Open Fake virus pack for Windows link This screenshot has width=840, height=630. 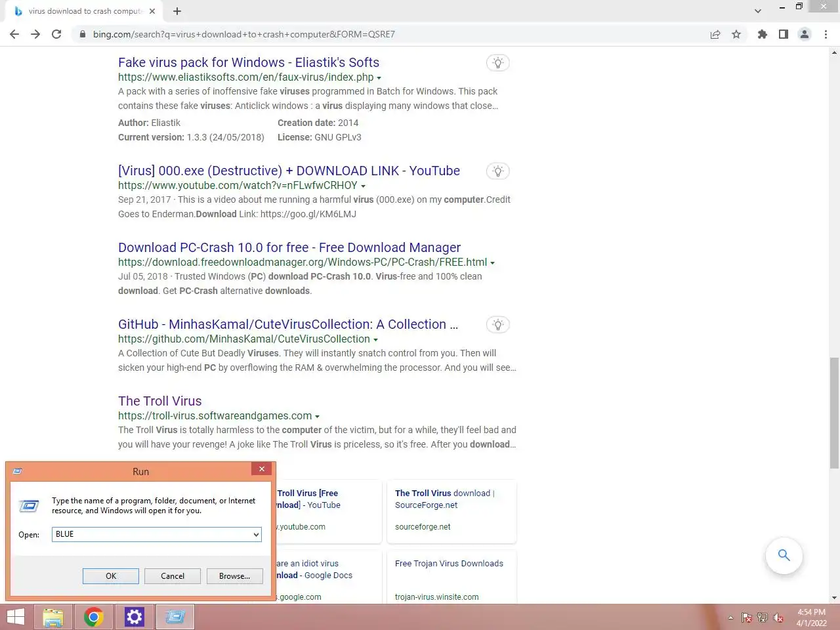coord(249,62)
